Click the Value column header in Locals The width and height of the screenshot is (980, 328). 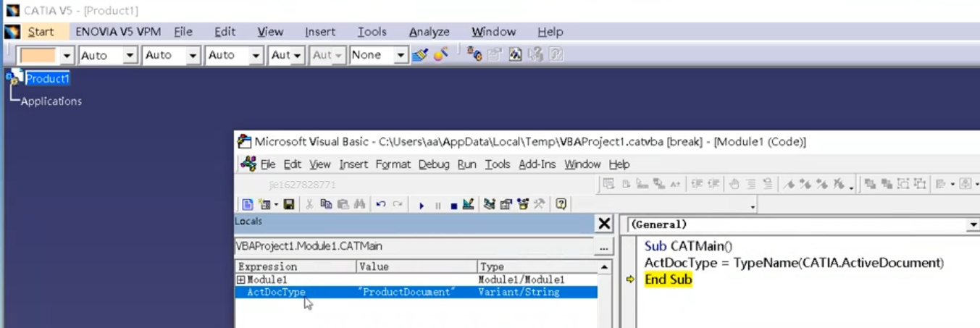(x=417, y=266)
